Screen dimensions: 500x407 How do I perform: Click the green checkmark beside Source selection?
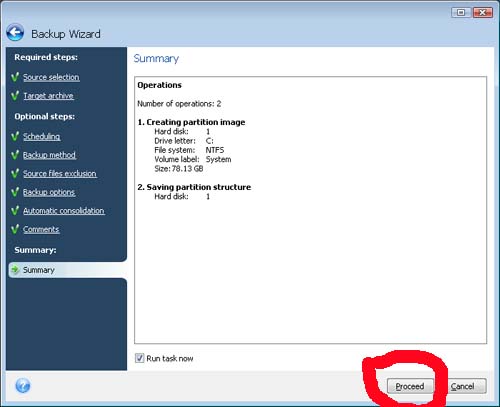tap(15, 77)
